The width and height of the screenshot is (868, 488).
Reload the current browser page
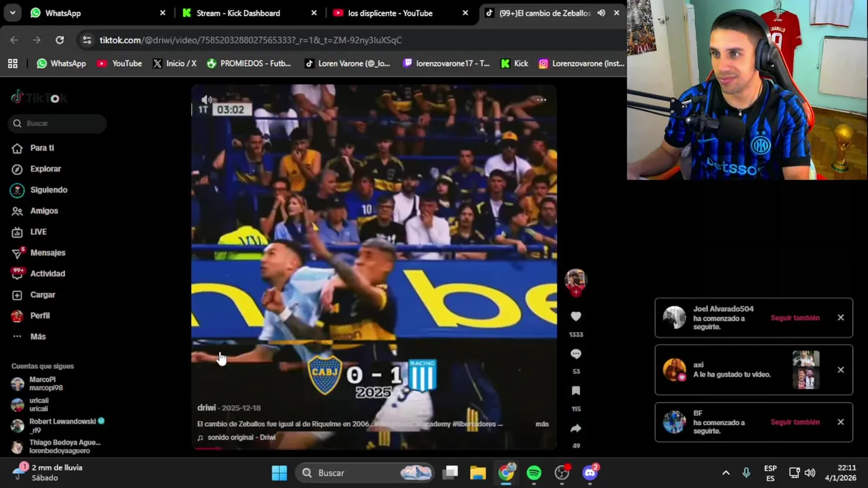coord(60,40)
